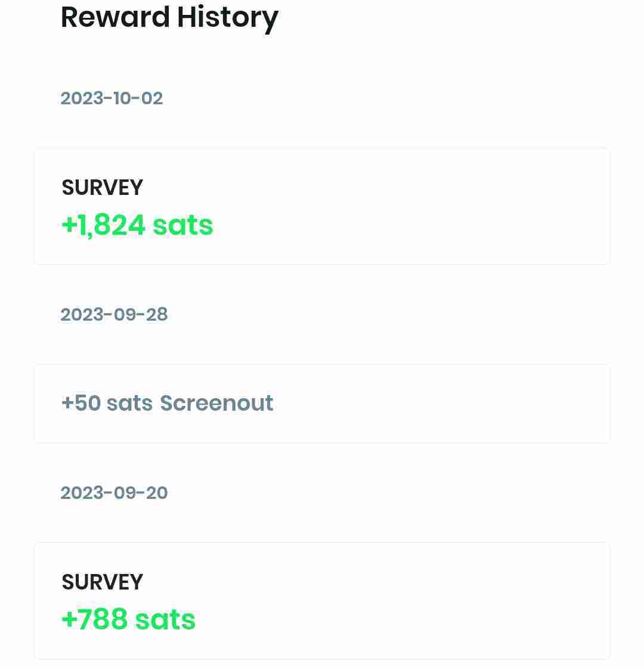644x667 pixels.
Task: Click the SURVEY label above +1,824 sats
Action: pos(102,188)
